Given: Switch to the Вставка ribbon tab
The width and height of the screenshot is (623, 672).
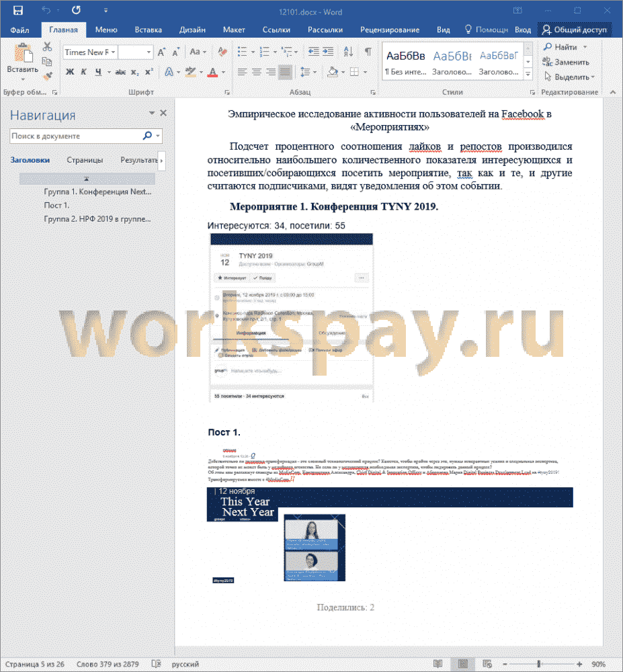Looking at the screenshot, I should [149, 30].
